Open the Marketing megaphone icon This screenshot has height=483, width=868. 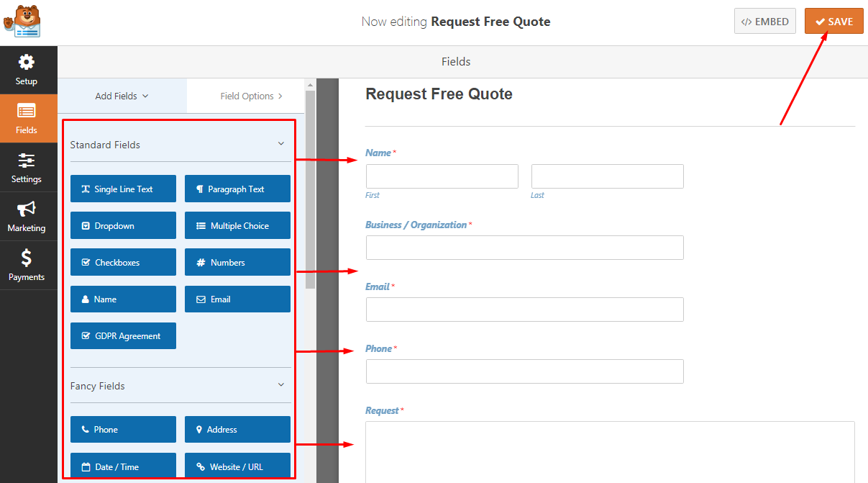click(x=27, y=209)
